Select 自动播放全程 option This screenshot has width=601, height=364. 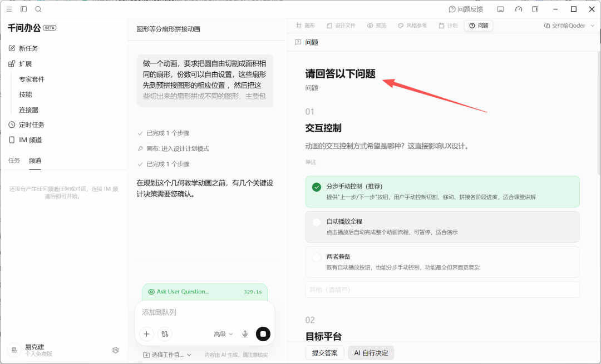click(x=442, y=227)
